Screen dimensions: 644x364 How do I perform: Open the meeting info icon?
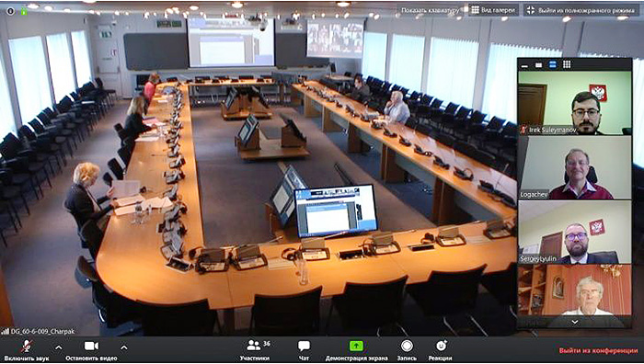[11, 11]
